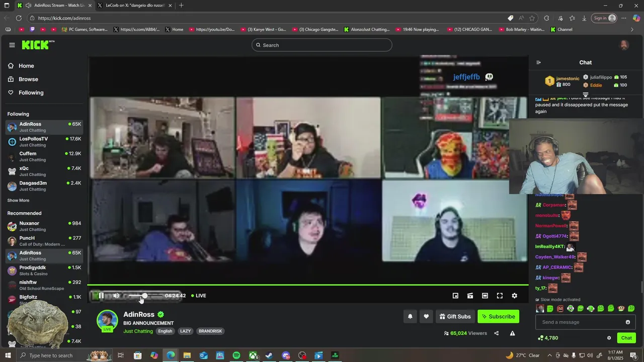Open video player settings gear
644x362 pixels.
click(514, 296)
